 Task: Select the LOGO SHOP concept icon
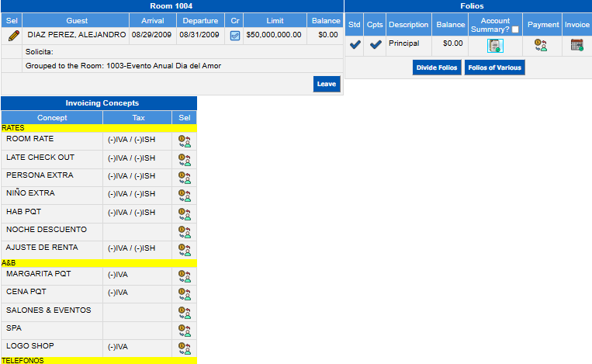(184, 348)
